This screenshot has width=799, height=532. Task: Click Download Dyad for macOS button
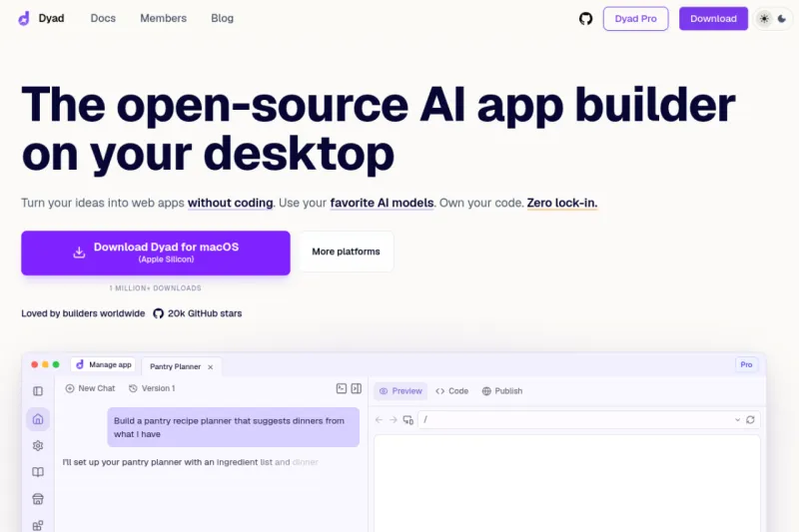click(156, 253)
